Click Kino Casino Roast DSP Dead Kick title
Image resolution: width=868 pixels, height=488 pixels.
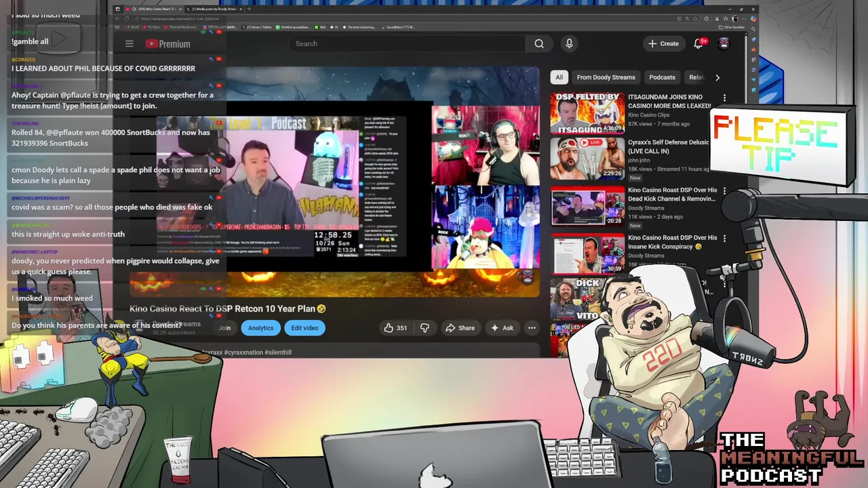point(672,195)
